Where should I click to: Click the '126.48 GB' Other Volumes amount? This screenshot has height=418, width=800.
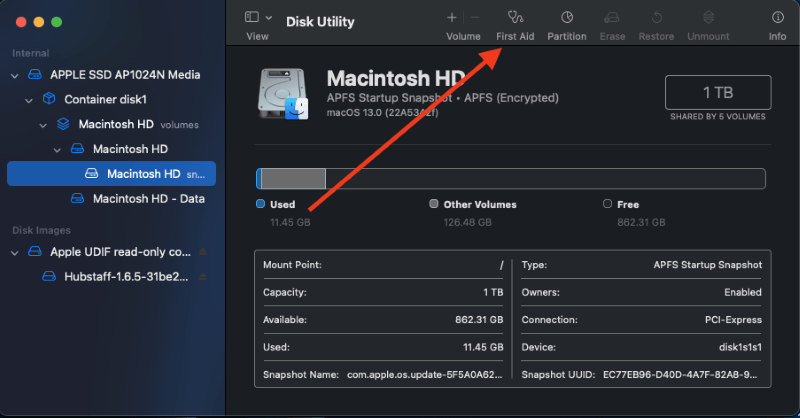pos(467,222)
